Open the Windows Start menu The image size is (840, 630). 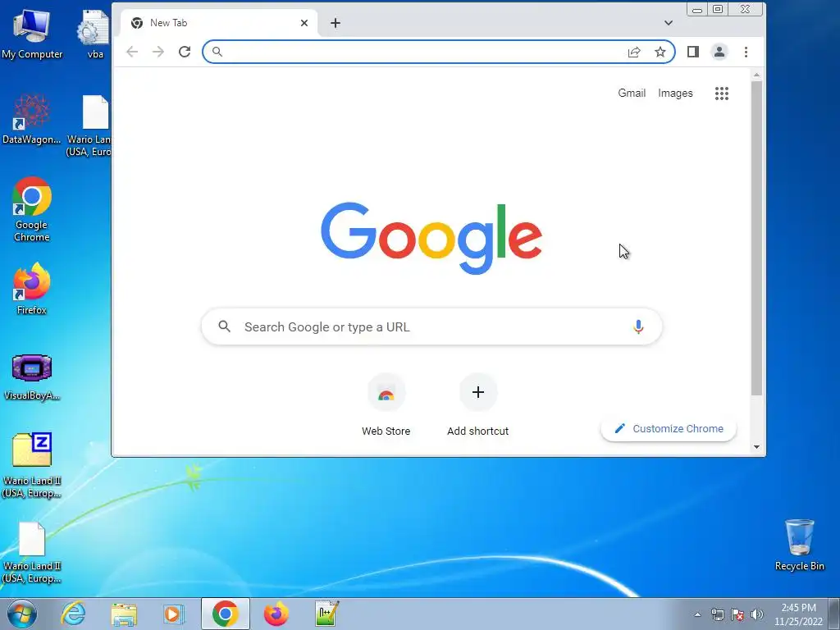(x=21, y=614)
